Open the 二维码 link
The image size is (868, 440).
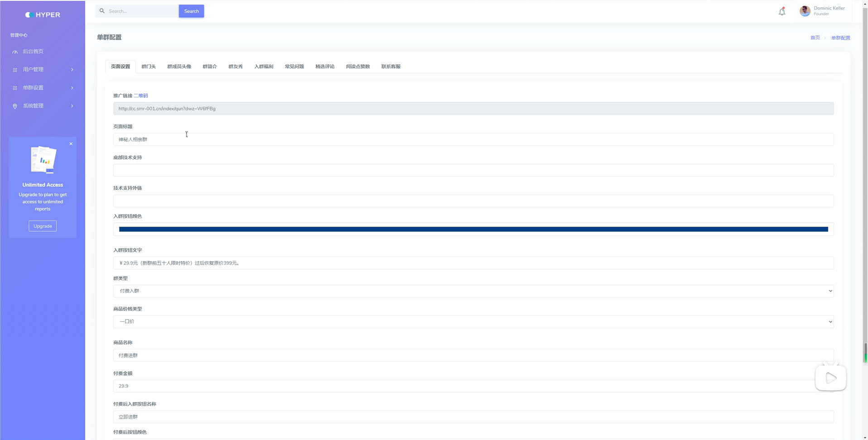(140, 96)
